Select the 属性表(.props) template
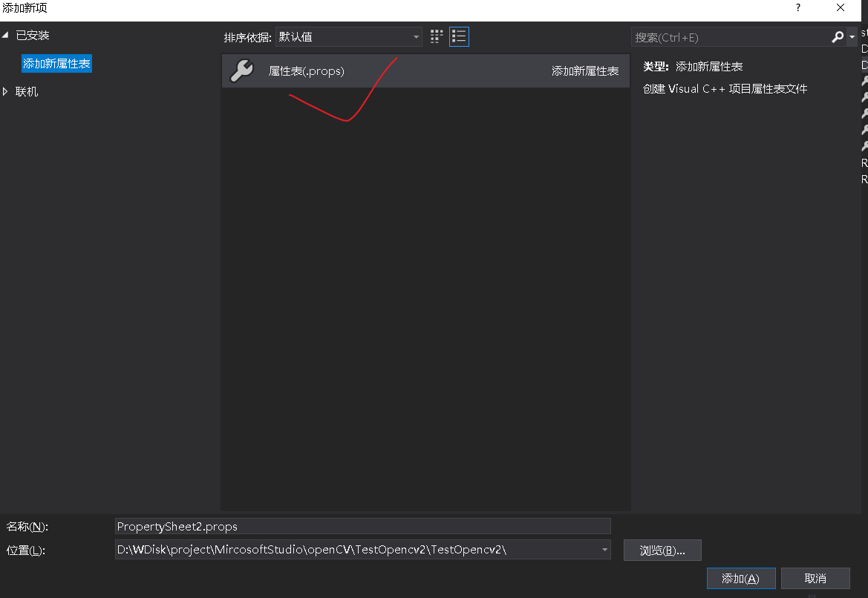Viewport: 868px width, 598px height. 425,70
